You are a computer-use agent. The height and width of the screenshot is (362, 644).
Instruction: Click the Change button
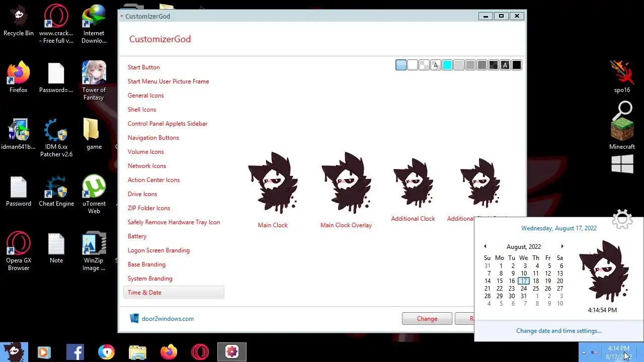[x=427, y=319]
